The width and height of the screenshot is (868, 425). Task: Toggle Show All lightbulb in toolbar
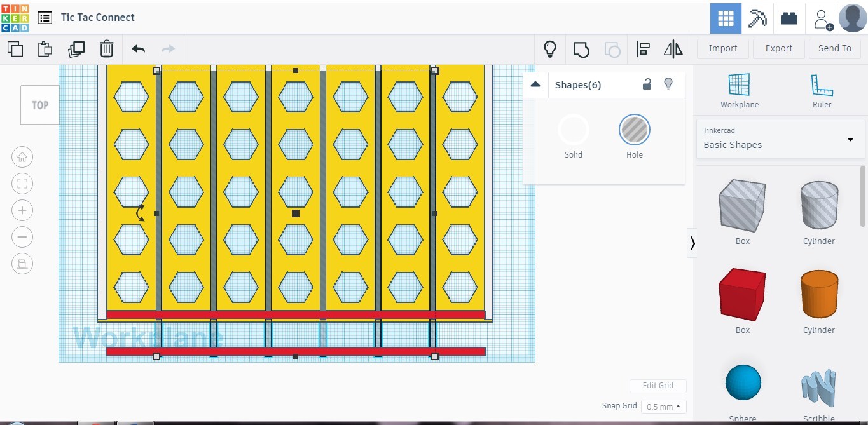[x=550, y=49]
